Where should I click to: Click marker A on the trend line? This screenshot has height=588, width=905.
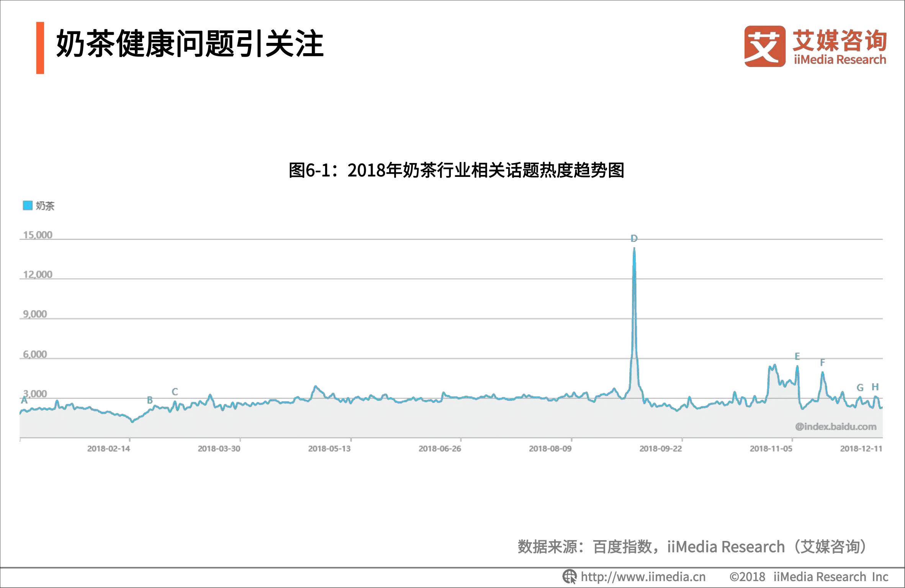click(x=24, y=400)
